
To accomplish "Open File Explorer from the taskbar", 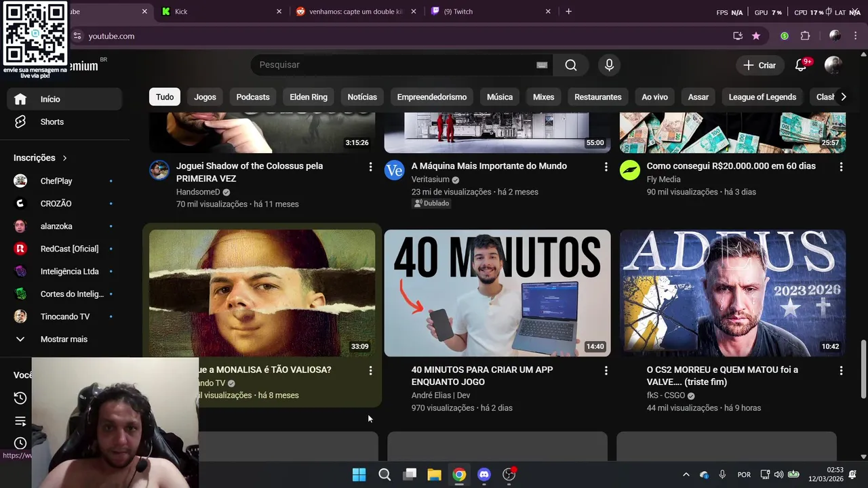I will coord(434,474).
